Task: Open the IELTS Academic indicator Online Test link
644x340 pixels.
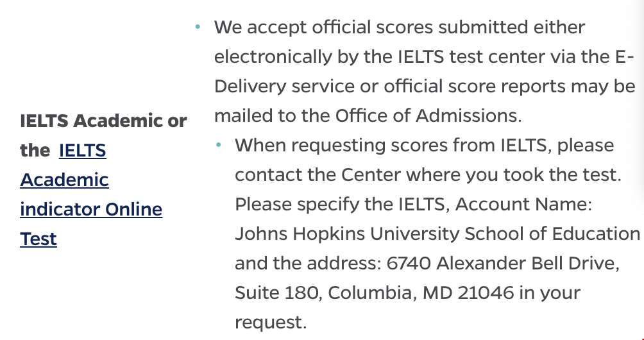Action: (91, 194)
